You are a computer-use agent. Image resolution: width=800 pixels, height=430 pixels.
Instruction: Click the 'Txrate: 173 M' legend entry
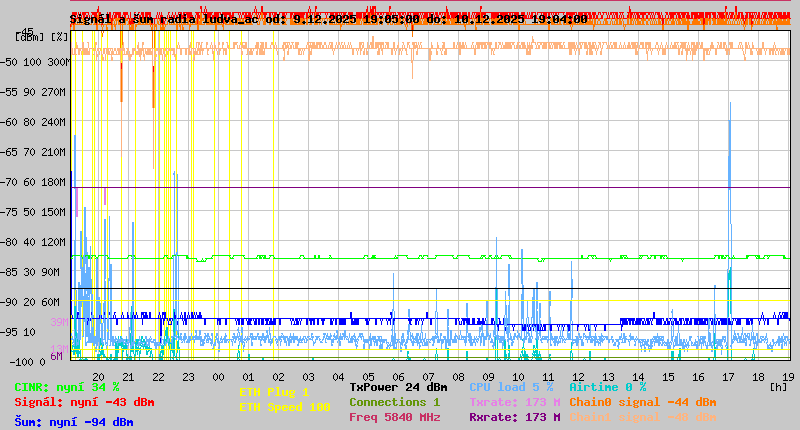click(x=515, y=402)
